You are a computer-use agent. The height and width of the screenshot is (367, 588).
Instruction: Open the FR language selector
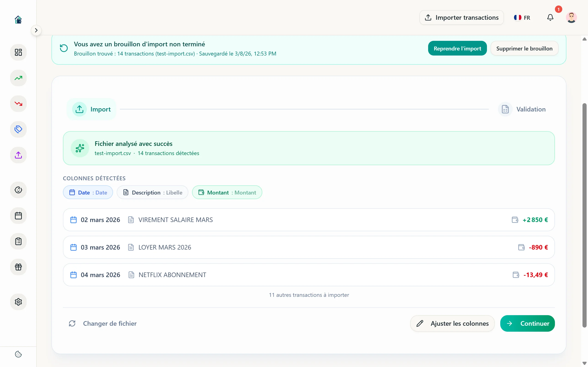pyautogui.click(x=522, y=17)
